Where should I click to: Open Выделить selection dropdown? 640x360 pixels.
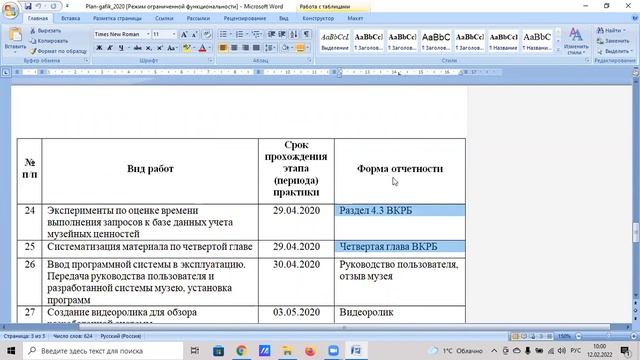coord(615,51)
